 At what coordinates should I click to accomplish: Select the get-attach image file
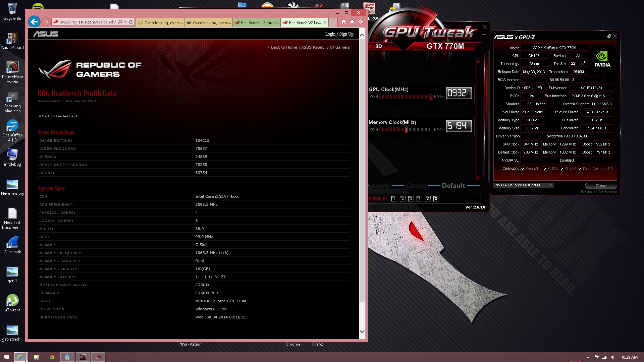click(x=12, y=333)
